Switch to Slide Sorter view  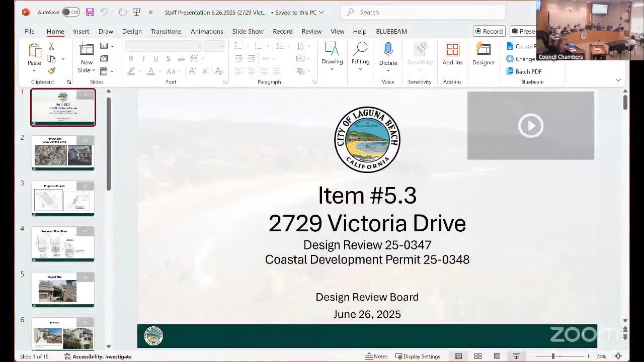point(477,356)
